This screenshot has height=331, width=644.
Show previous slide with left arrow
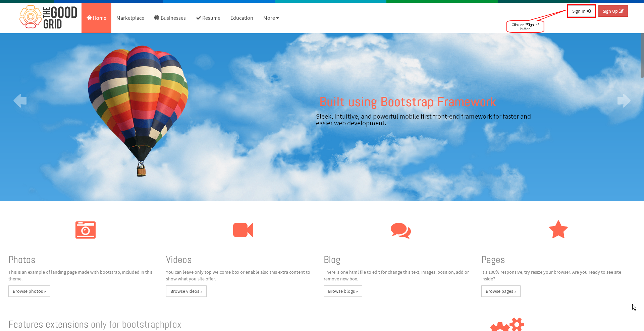pos(20,101)
